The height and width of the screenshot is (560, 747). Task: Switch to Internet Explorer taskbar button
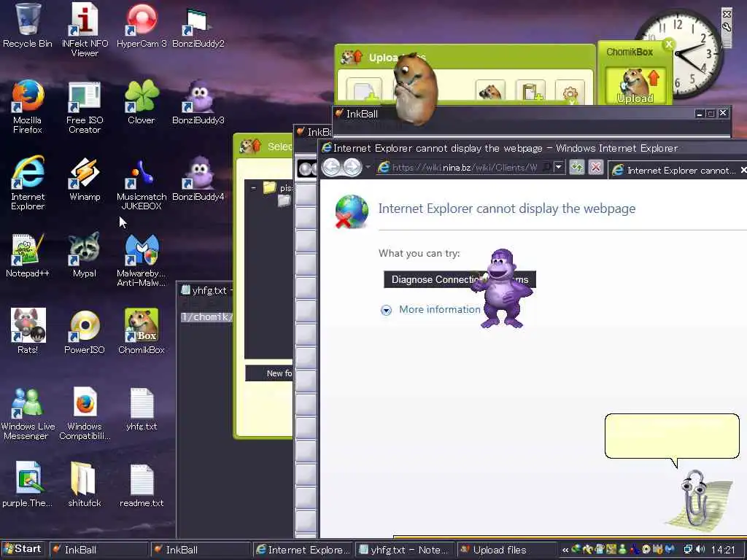coord(303,550)
